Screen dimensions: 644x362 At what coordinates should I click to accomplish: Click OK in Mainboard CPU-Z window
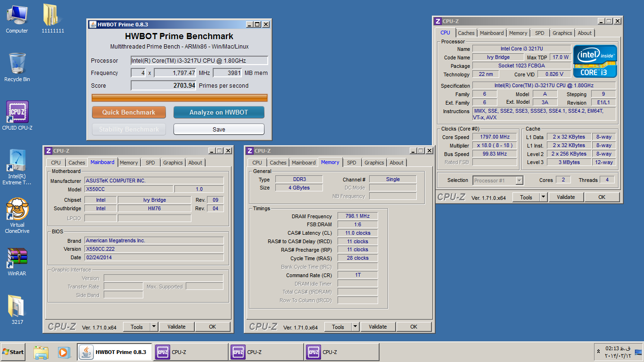point(213,327)
